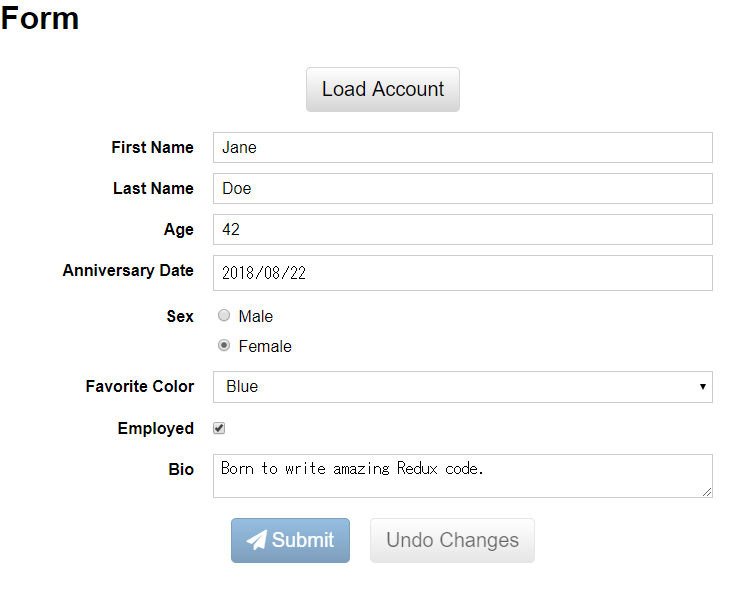Click inside the Bio text area
This screenshot has width=753, height=613.
tap(462, 475)
